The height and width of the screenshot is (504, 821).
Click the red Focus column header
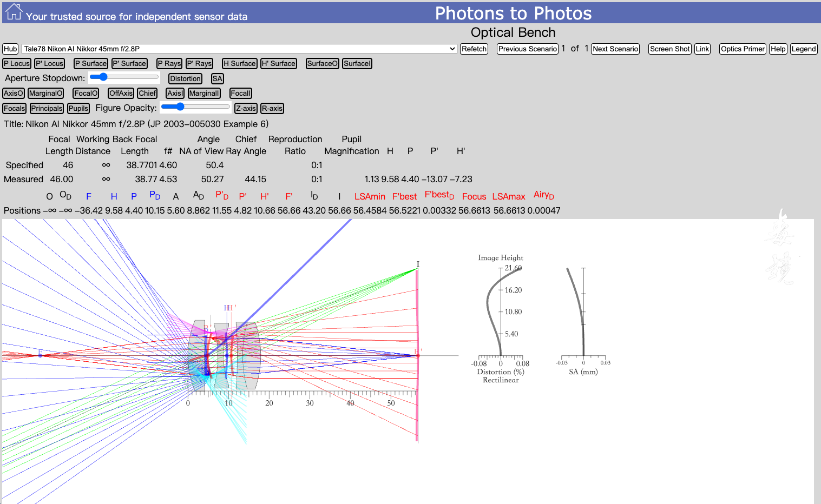pyautogui.click(x=474, y=196)
